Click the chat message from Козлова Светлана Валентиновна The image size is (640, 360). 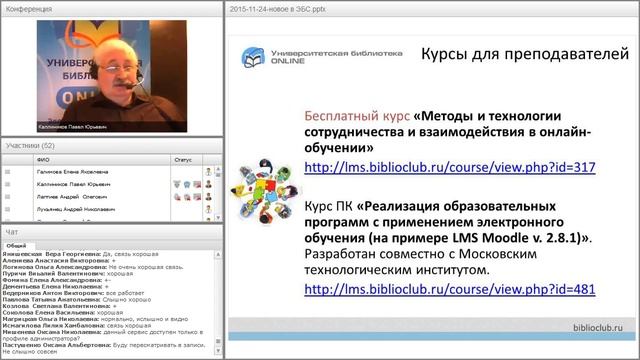click(60, 306)
